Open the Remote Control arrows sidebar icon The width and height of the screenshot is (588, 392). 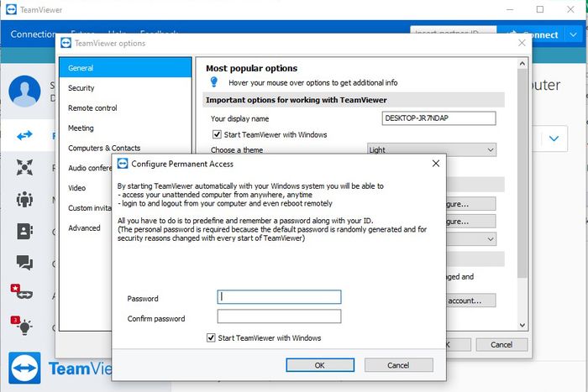pos(24,135)
